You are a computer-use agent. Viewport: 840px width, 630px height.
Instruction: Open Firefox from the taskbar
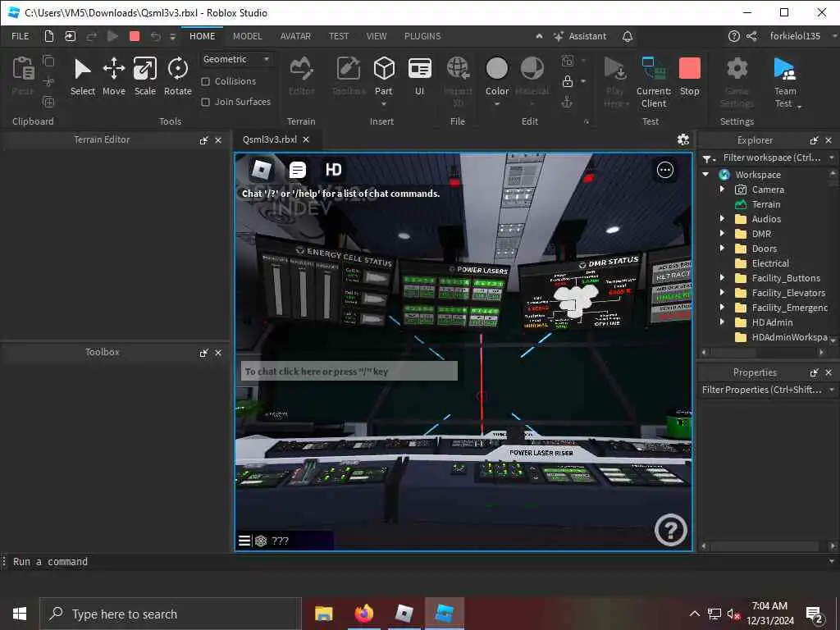tap(363, 614)
